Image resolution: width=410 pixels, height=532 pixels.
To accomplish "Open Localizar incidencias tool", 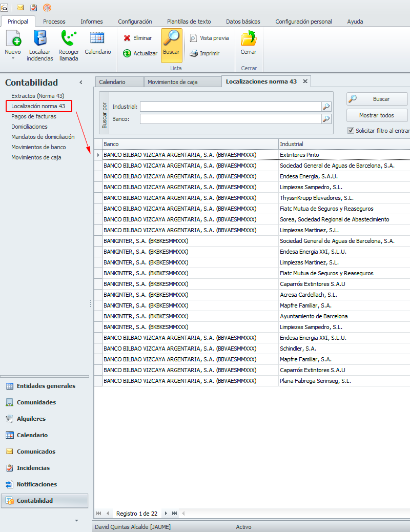I will (x=40, y=46).
